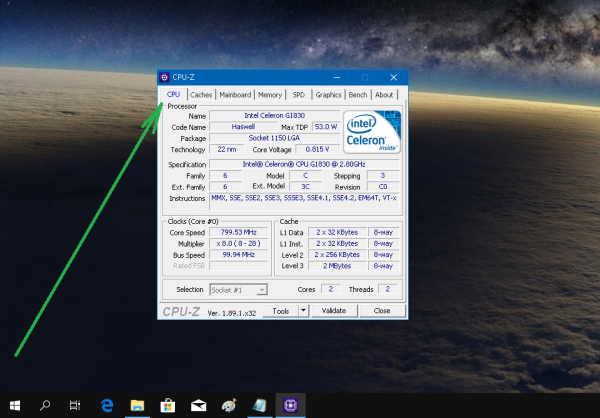The width and height of the screenshot is (600, 418).
Task: Switch to the Memory tab
Action: pyautogui.click(x=270, y=95)
